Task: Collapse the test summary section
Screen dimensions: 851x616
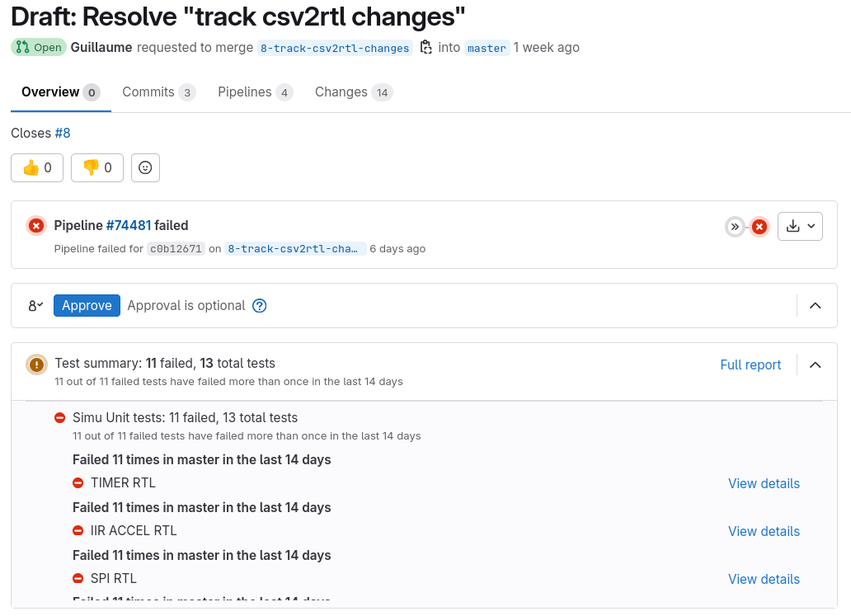Action: (x=816, y=364)
